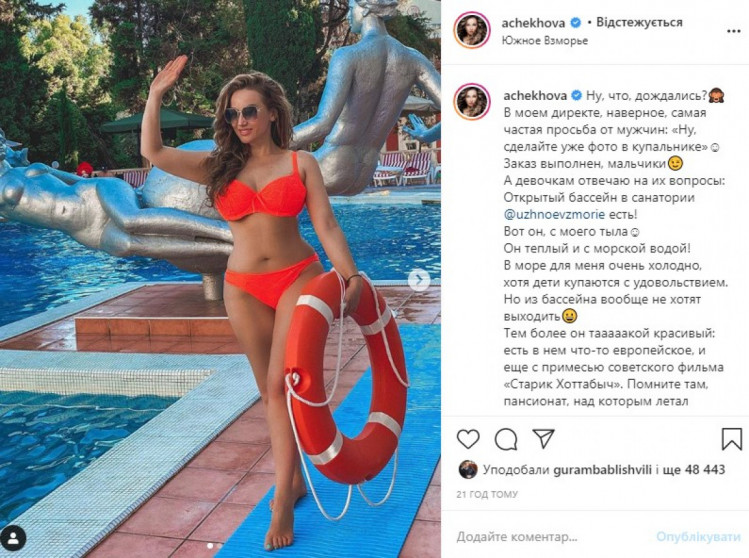This screenshot has width=749, height=558.
Task: Show tagged people icon on photo
Action: [13, 539]
